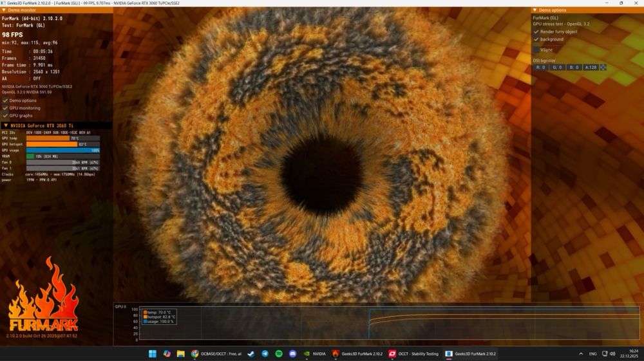The width and height of the screenshot is (644, 361).
Task: Click the FurMark (64-bit) 2.10.2.0 version line
Action: [x=32, y=19]
